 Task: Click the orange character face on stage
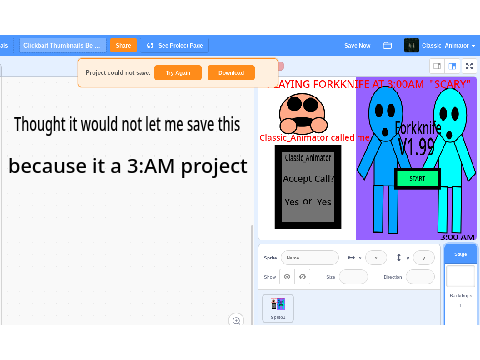click(302, 113)
